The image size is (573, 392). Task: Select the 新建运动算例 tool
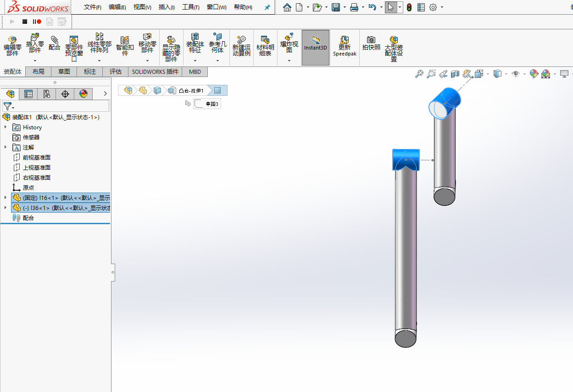pyautogui.click(x=241, y=44)
